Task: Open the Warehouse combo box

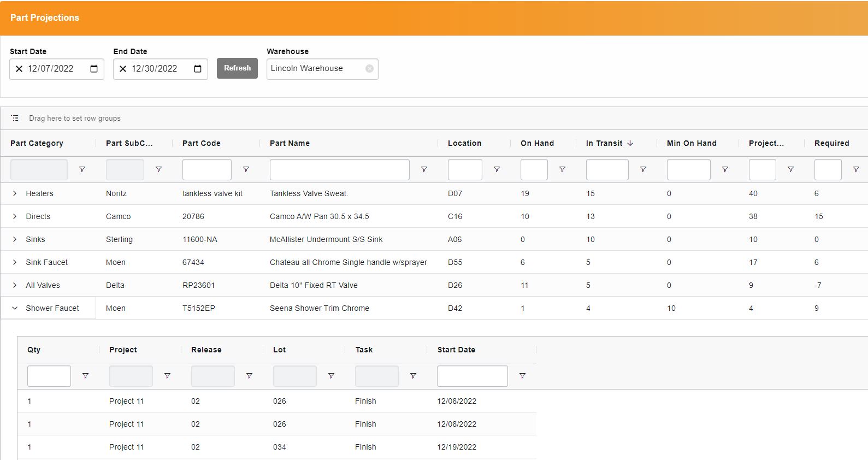Action: tap(315, 69)
